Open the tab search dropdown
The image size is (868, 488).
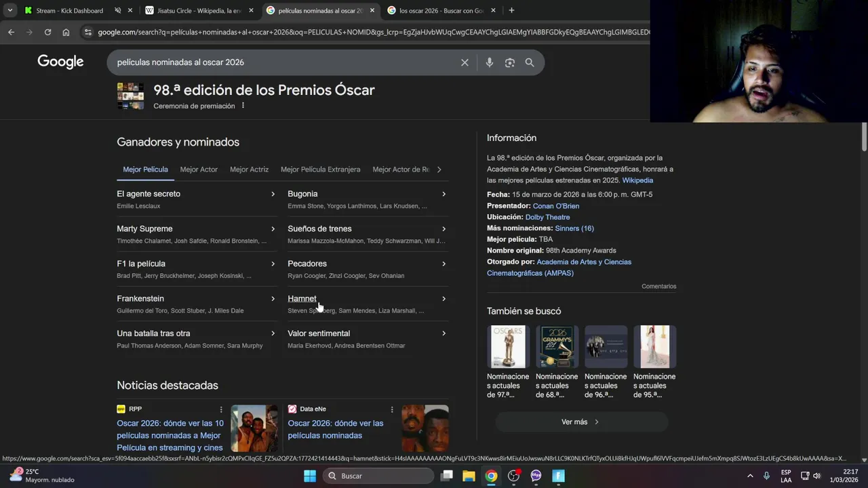click(9, 10)
